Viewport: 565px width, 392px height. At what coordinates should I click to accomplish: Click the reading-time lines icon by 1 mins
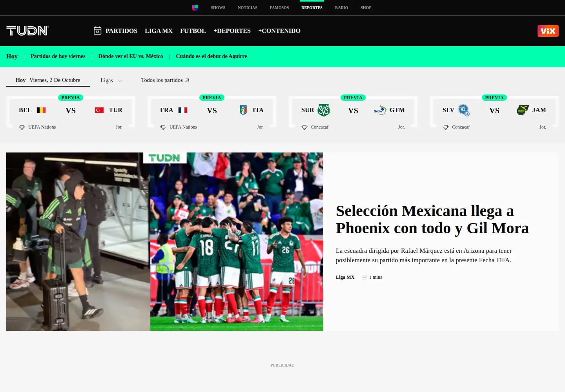click(x=365, y=278)
